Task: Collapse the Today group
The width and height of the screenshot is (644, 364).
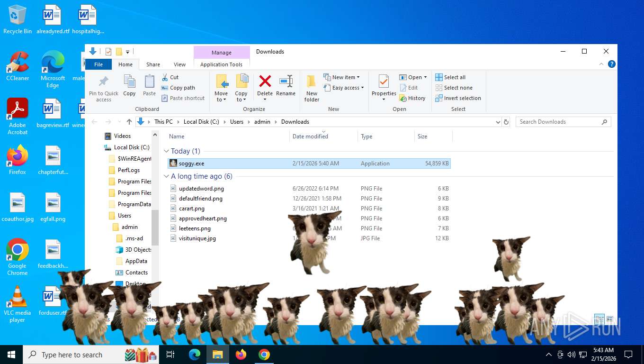Action: tap(167, 151)
